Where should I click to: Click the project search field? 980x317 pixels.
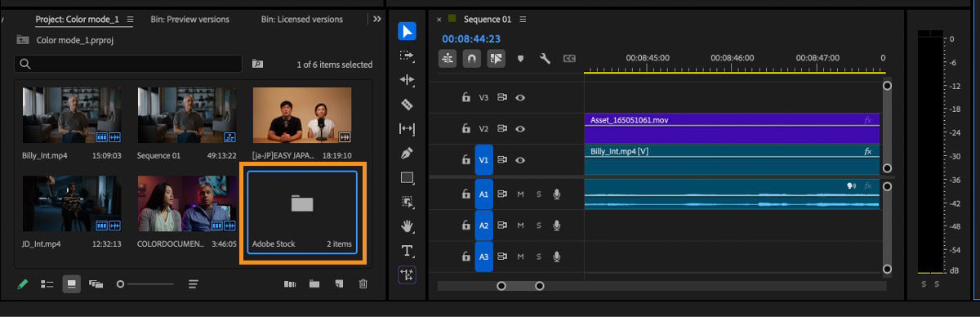click(128, 64)
